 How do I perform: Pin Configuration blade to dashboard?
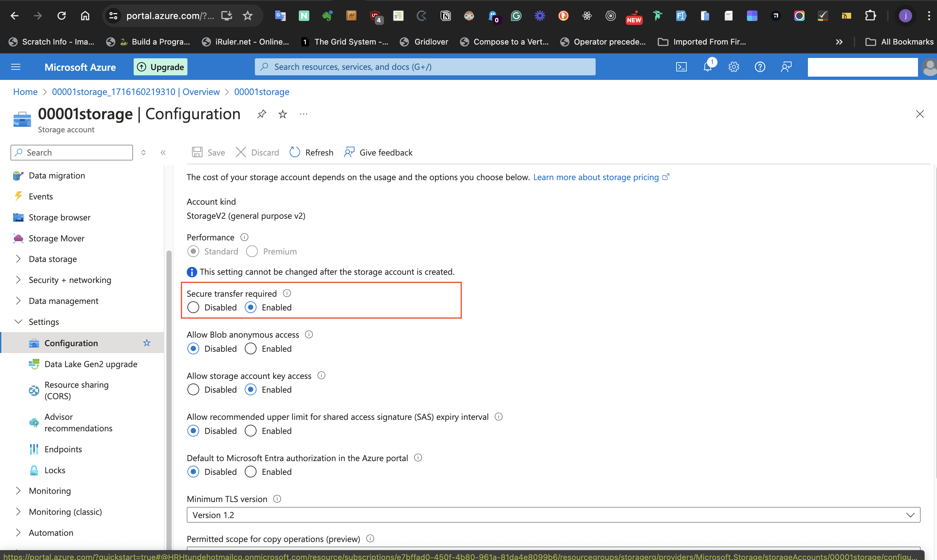coord(261,114)
